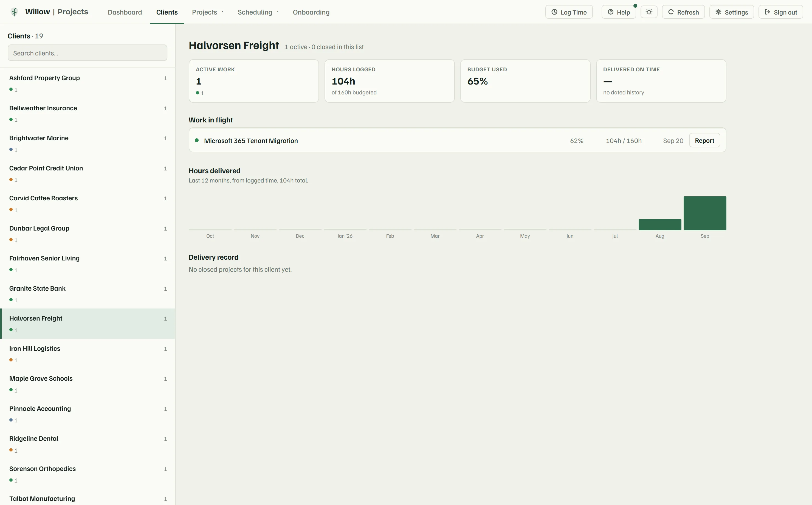Select Ashford Property Group client
This screenshot has height=505, width=812.
(x=88, y=83)
